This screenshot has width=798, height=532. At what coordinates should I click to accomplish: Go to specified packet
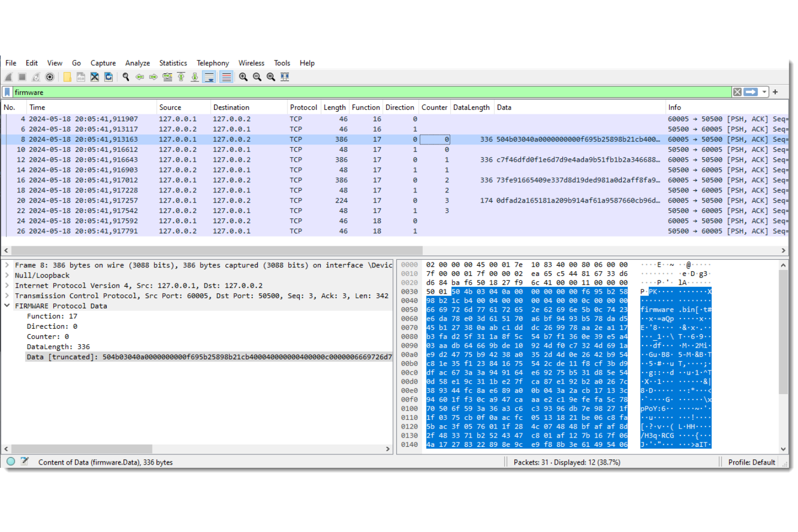coord(167,77)
